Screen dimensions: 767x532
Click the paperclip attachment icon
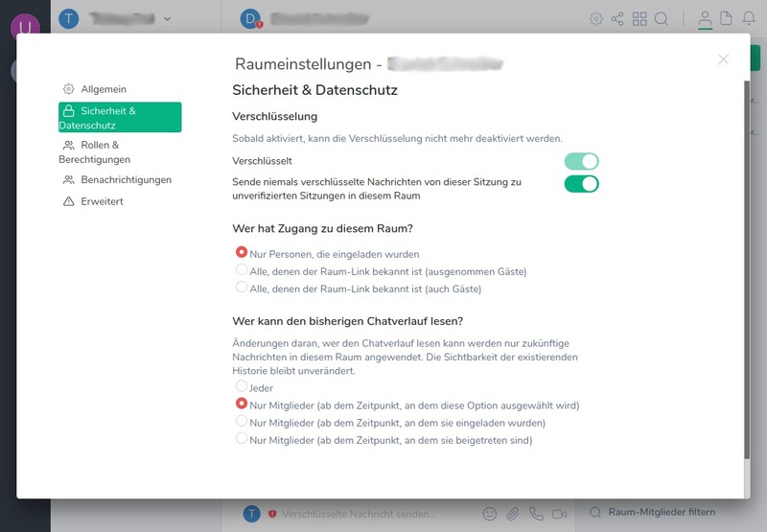pyautogui.click(x=513, y=514)
